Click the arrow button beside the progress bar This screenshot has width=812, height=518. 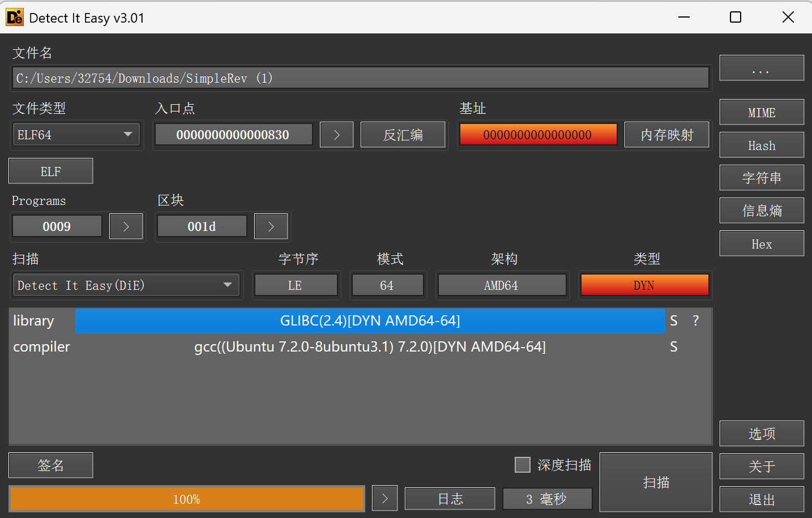point(385,498)
